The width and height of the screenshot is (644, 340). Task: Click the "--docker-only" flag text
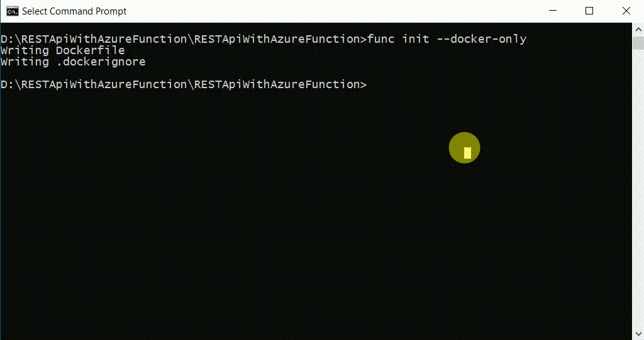coord(481,39)
